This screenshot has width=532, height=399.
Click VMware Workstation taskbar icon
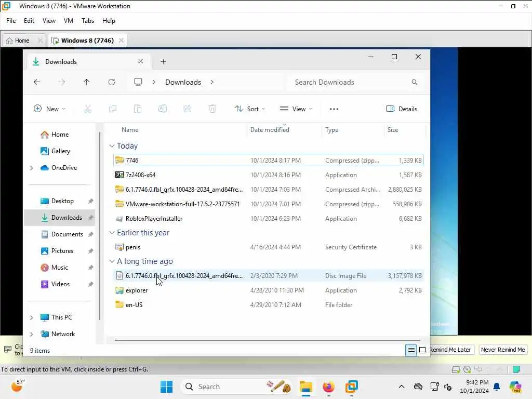(352, 387)
